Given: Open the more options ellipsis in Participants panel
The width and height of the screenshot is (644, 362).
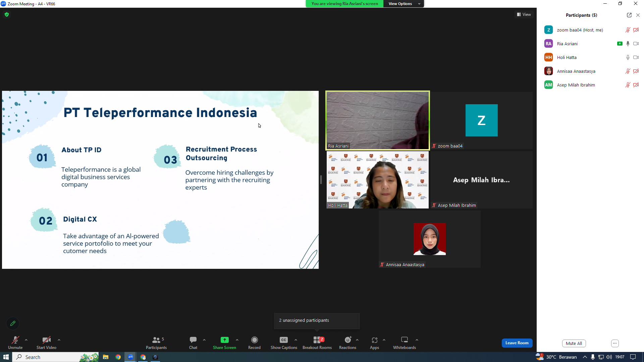Looking at the screenshot, I should point(615,343).
